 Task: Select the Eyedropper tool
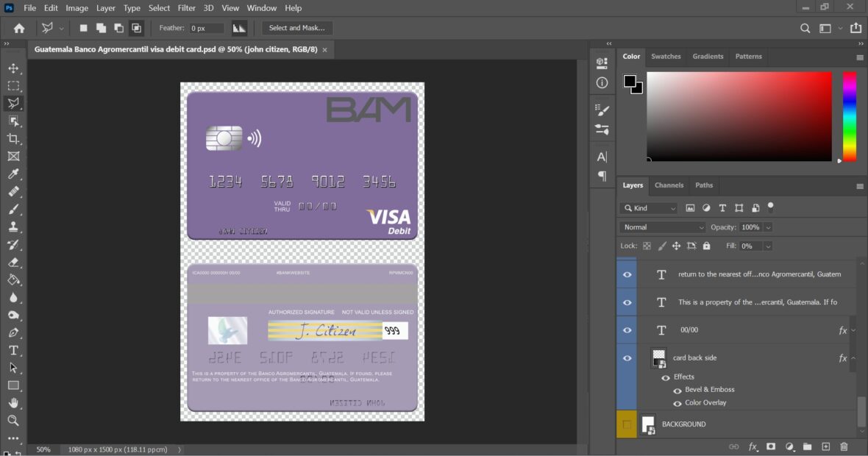coord(13,174)
